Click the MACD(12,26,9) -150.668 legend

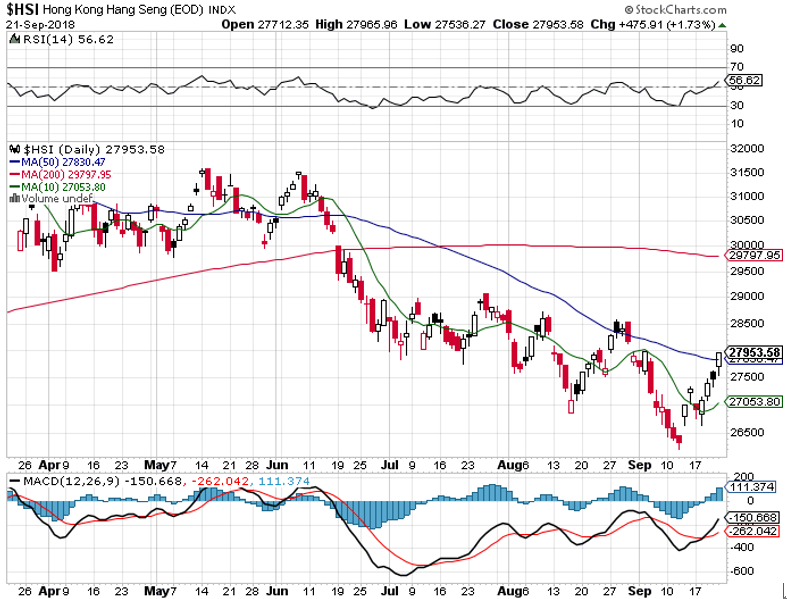[95, 482]
